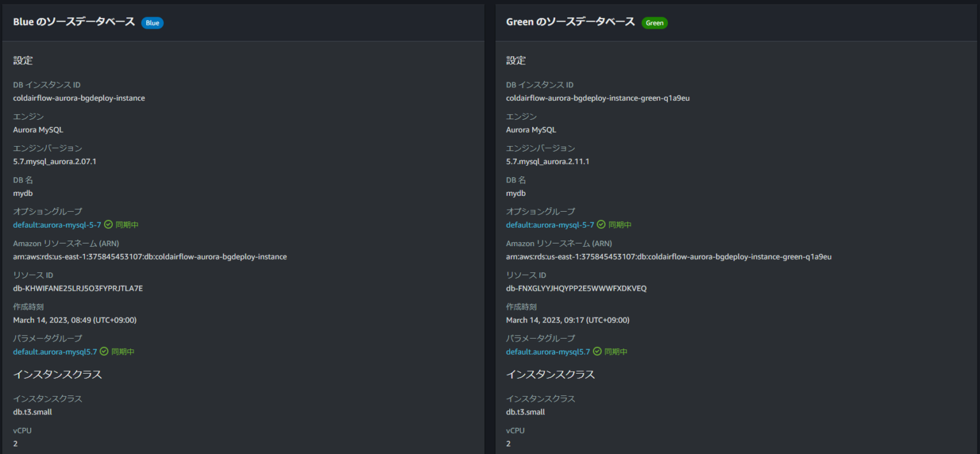Click Green side's default.aurora-mysql5.7 parameter group
This screenshot has width=980, height=454.
coord(547,351)
